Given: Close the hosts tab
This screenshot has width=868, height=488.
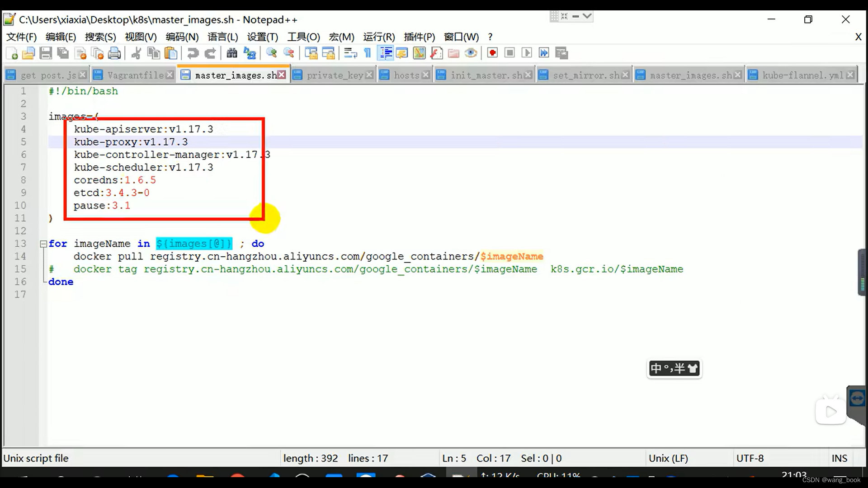Looking at the screenshot, I should pyautogui.click(x=425, y=75).
